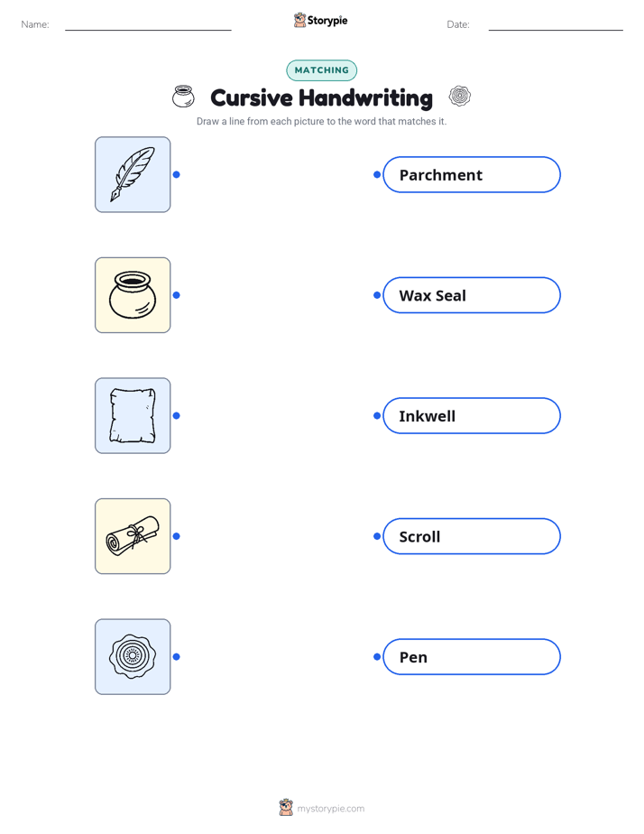Screen dimensions: 644x834
Task: Open the mystorypie.com footer link
Action: (330, 809)
